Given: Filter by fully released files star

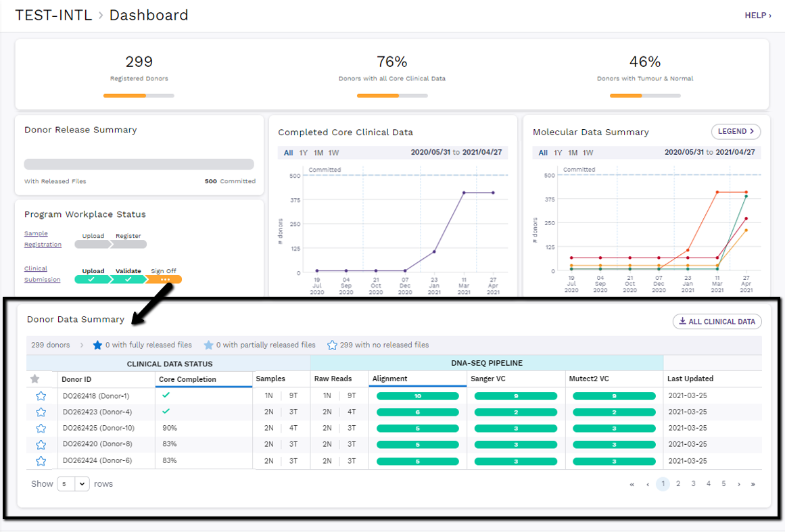Looking at the screenshot, I should (97, 345).
